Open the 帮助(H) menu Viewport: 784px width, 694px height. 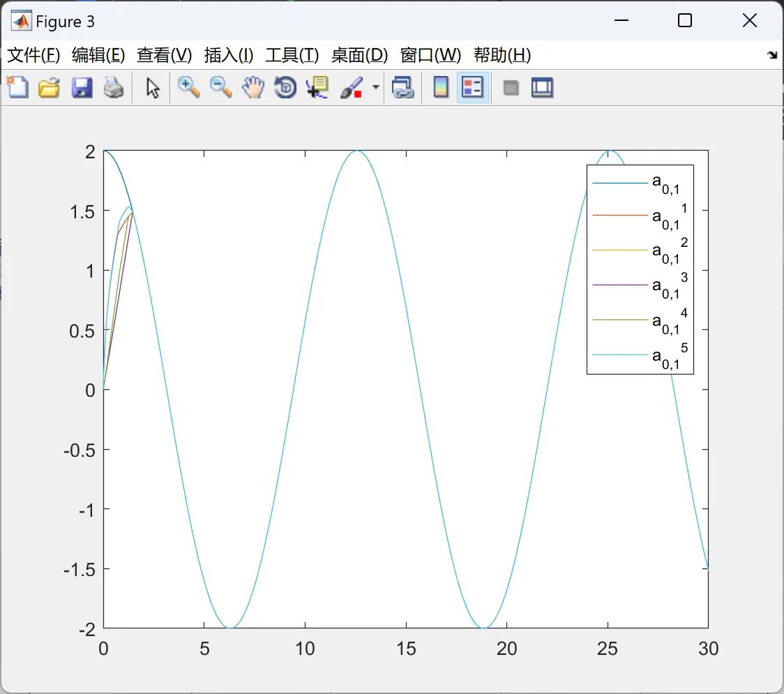click(x=502, y=55)
